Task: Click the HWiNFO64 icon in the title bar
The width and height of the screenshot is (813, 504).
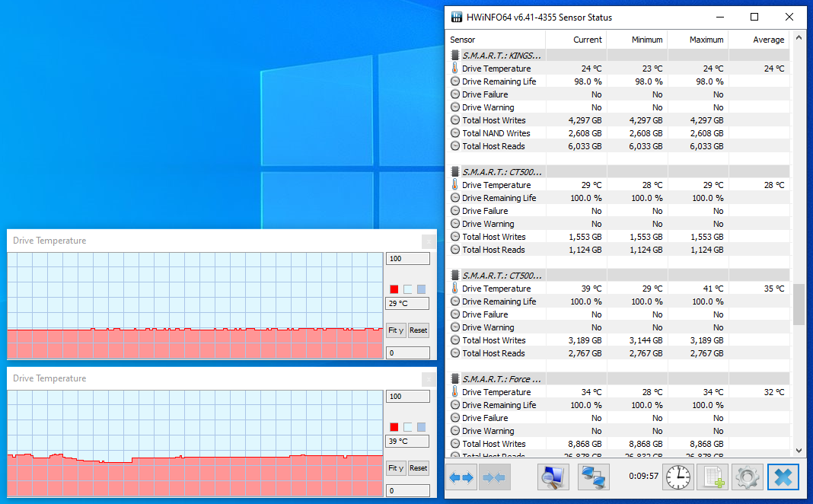Action: (456, 16)
